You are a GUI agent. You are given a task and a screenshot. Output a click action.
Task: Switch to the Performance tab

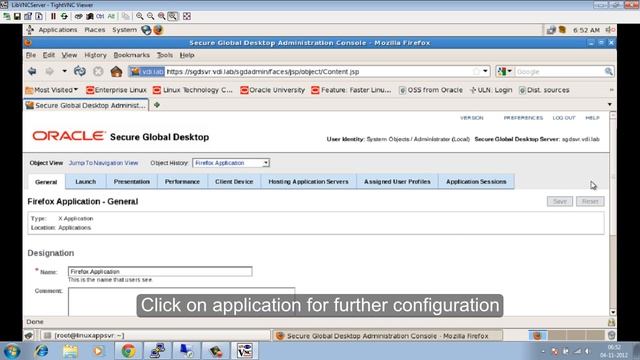tap(182, 182)
